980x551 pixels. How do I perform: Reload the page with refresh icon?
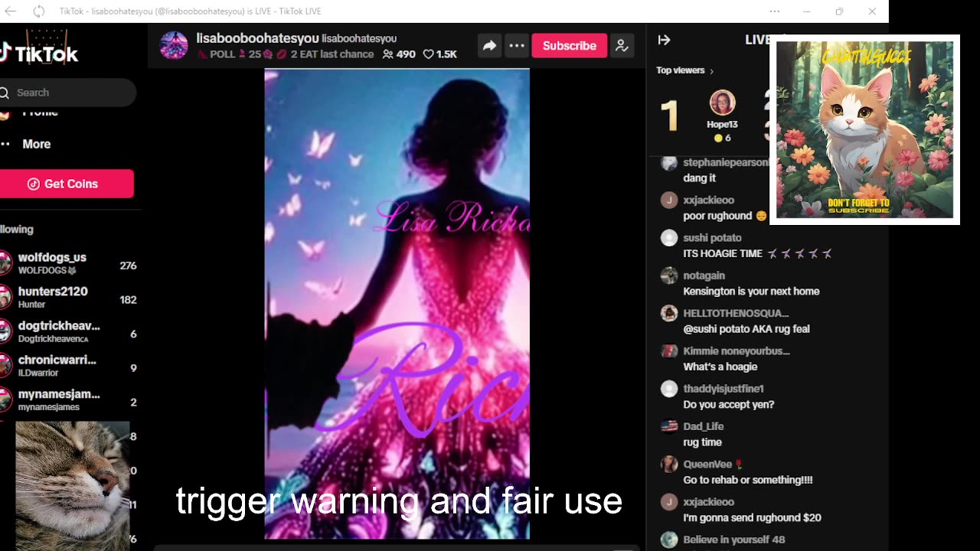point(39,11)
